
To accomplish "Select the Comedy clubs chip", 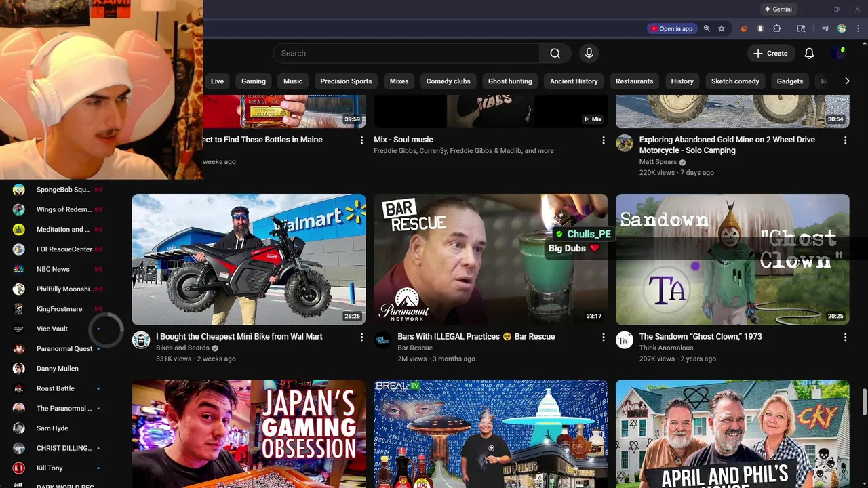I will click(448, 81).
